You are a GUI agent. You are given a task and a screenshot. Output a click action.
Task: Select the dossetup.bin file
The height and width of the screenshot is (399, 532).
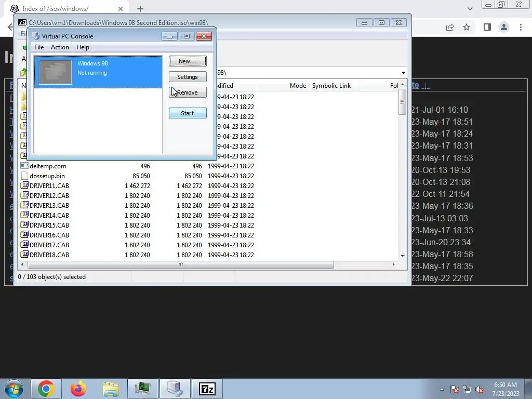click(47, 176)
